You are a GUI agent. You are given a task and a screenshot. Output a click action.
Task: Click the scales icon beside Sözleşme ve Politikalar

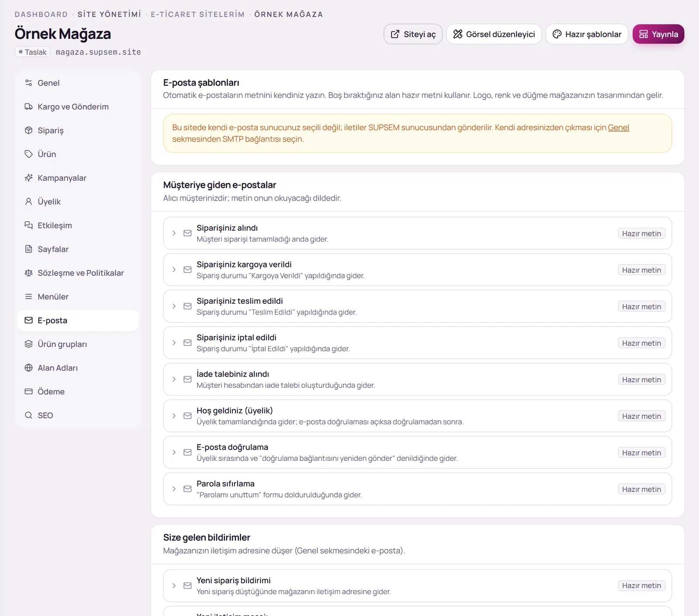pos(28,273)
